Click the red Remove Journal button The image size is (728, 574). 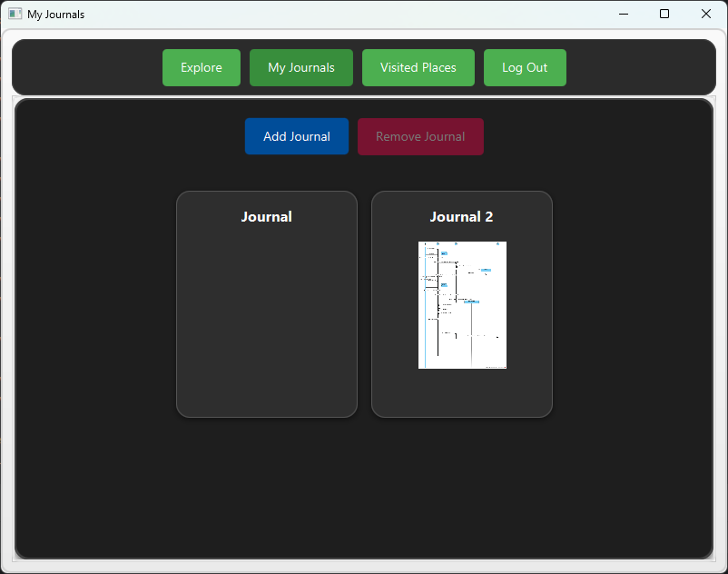coord(420,136)
